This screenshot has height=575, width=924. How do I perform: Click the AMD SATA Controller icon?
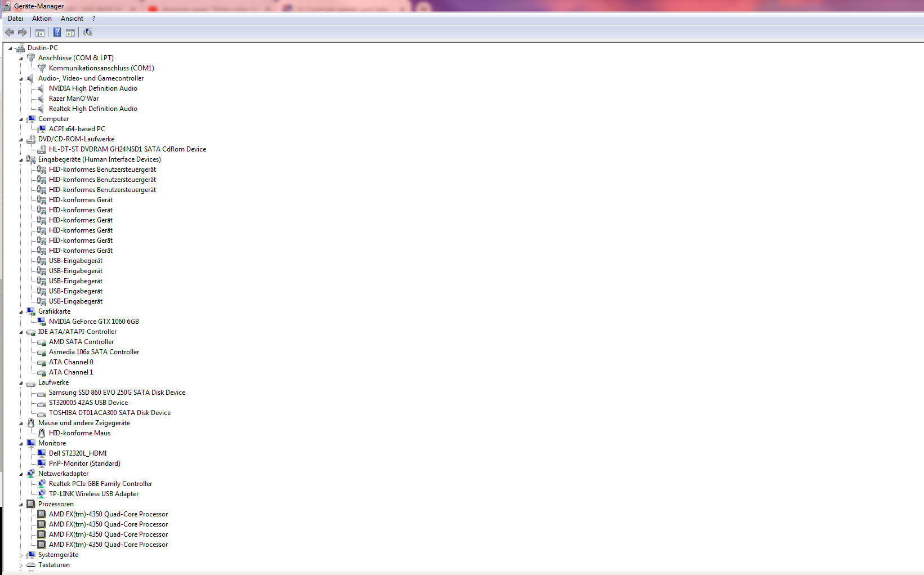click(42, 342)
